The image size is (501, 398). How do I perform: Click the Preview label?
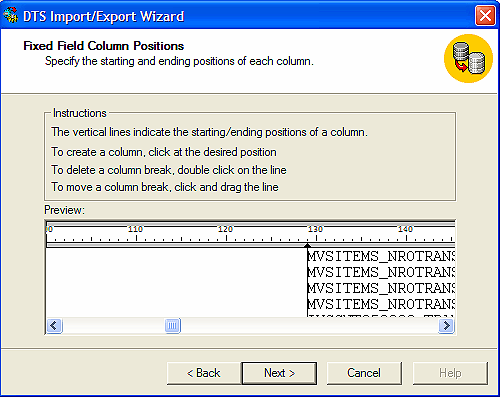pos(64,210)
